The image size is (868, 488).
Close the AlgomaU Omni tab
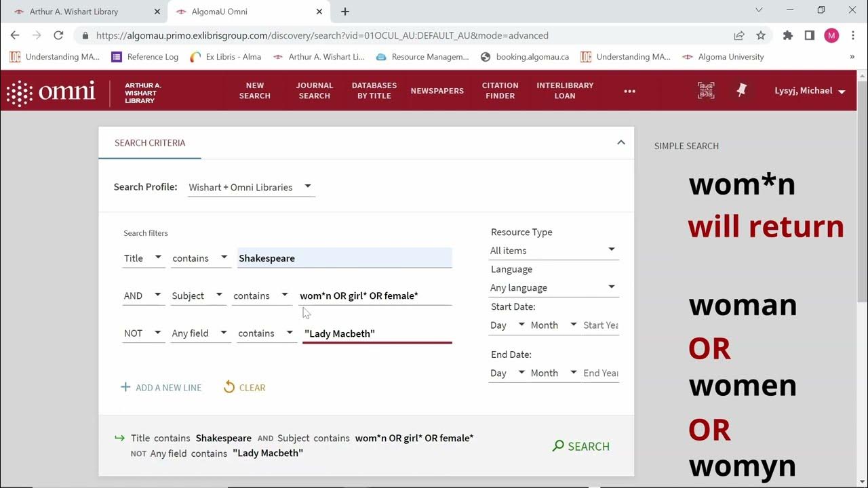[319, 12]
